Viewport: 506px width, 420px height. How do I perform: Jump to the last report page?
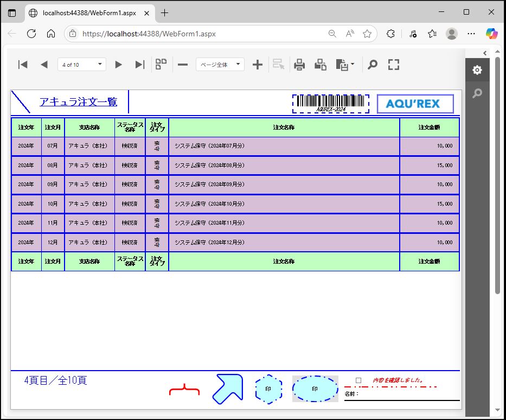pyautogui.click(x=139, y=65)
